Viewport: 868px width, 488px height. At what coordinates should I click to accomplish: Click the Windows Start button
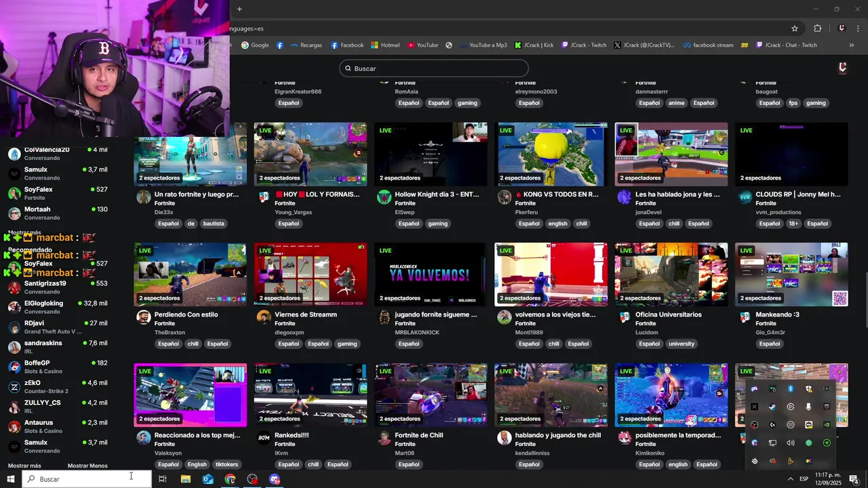tap(10, 479)
